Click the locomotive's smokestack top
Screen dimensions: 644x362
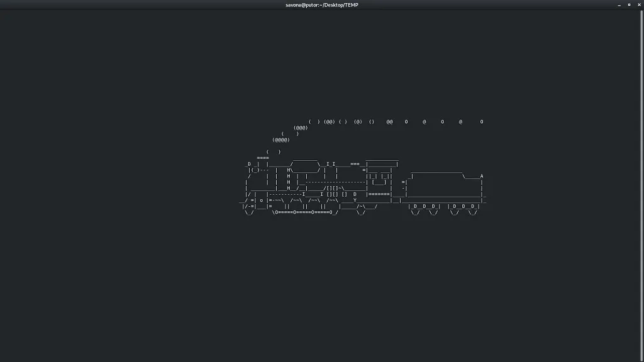click(263, 158)
